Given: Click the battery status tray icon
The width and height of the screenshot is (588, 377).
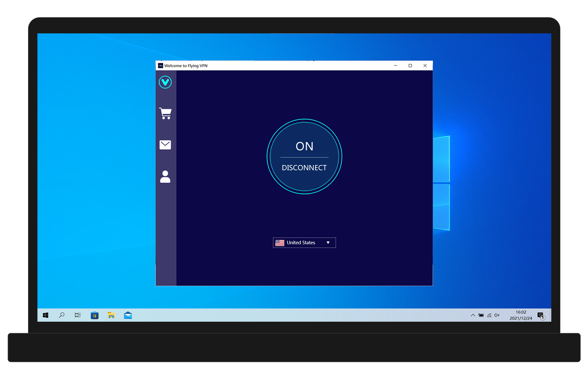Looking at the screenshot, I should pos(481,315).
